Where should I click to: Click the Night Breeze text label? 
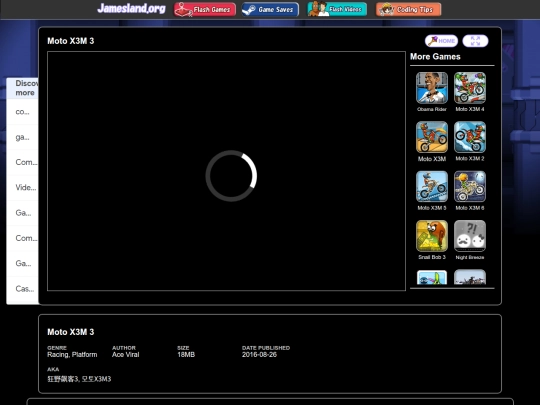pyautogui.click(x=470, y=257)
